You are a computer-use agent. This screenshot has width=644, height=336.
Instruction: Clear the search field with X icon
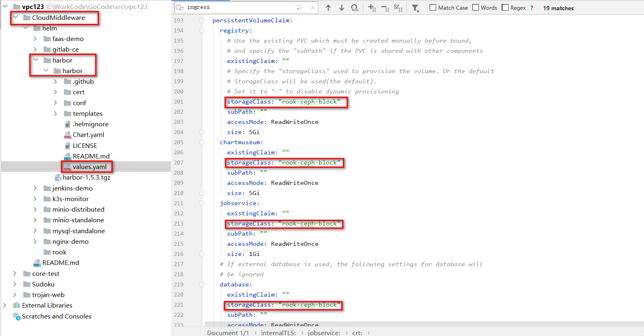click(x=312, y=8)
